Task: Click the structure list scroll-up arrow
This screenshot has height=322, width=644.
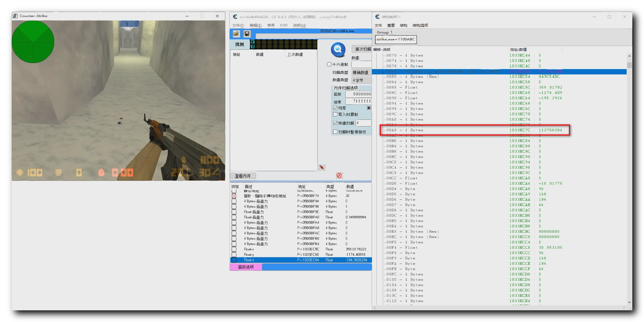Action: pyautogui.click(x=629, y=56)
